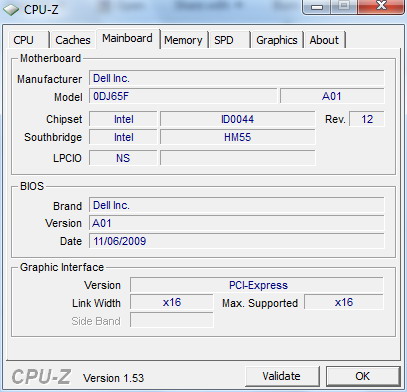Click the Link Width label
407x392 pixels.
point(96,303)
